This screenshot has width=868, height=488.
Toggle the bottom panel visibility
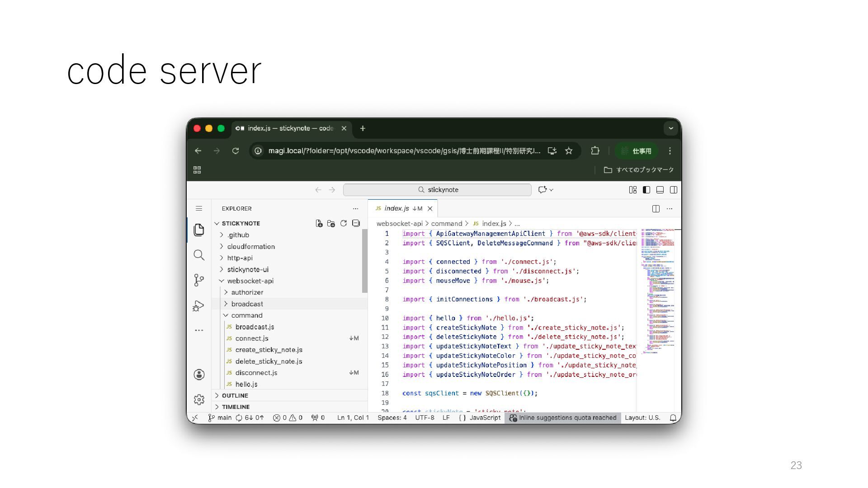pos(660,190)
